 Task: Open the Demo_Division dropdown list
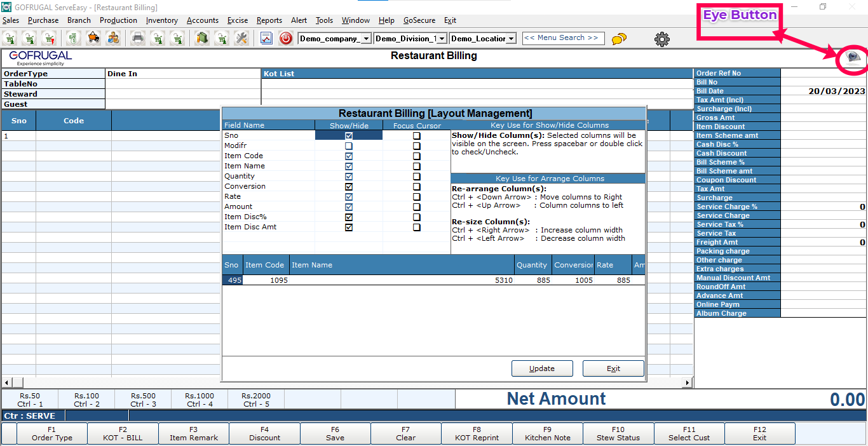[x=442, y=39]
